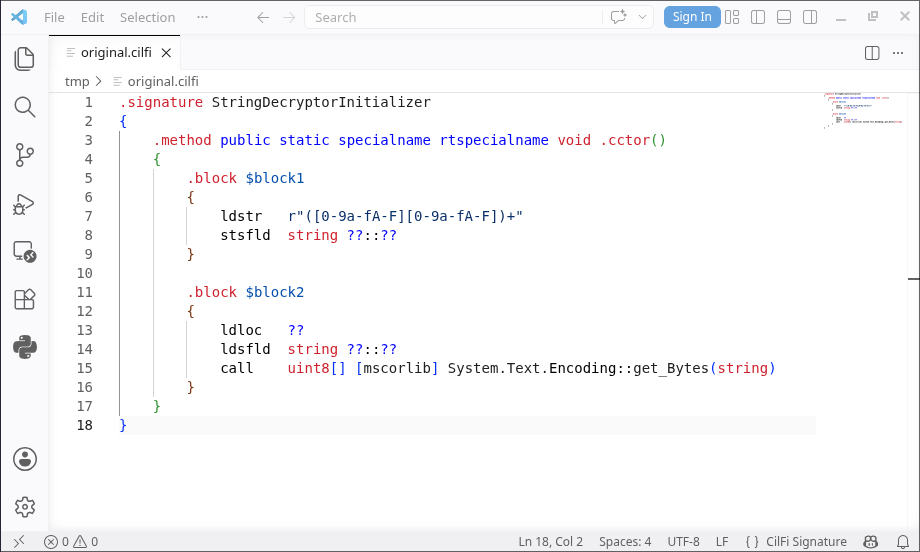The height and width of the screenshot is (552, 920).
Task: Go forward in navigation history
Action: pos(289,18)
